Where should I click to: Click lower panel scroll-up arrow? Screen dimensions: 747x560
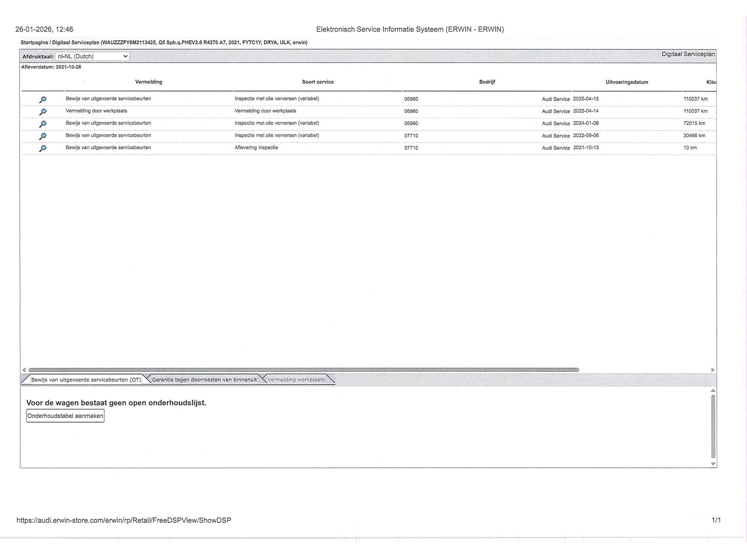(x=713, y=390)
